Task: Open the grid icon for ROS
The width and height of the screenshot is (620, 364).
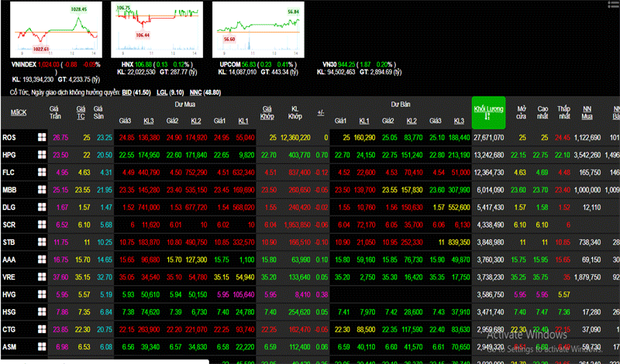Action: click(x=42, y=138)
